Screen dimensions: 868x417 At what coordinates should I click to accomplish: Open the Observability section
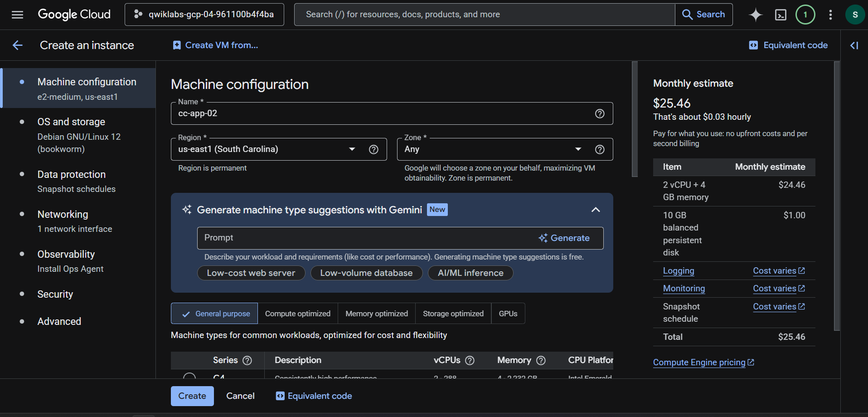79,261
